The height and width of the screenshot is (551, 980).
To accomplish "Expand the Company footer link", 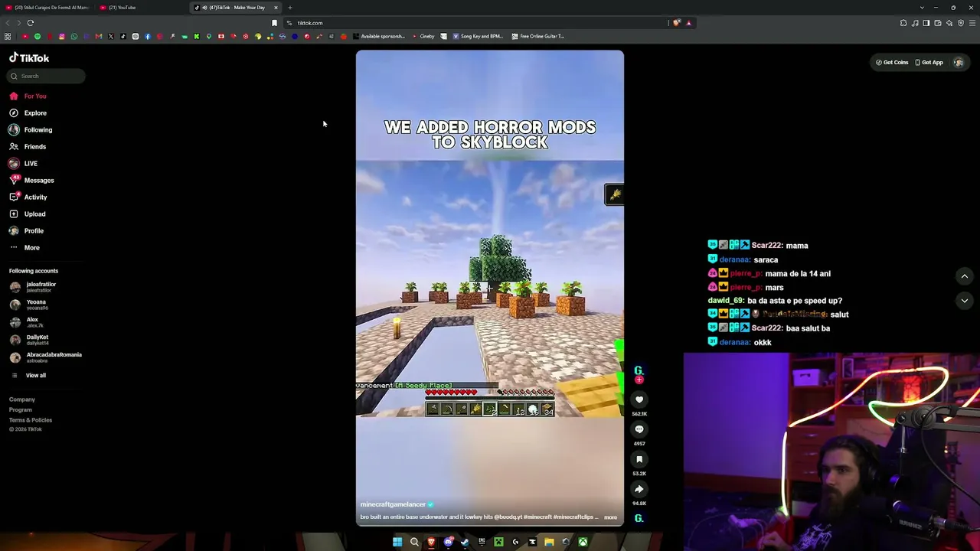I will (x=22, y=399).
